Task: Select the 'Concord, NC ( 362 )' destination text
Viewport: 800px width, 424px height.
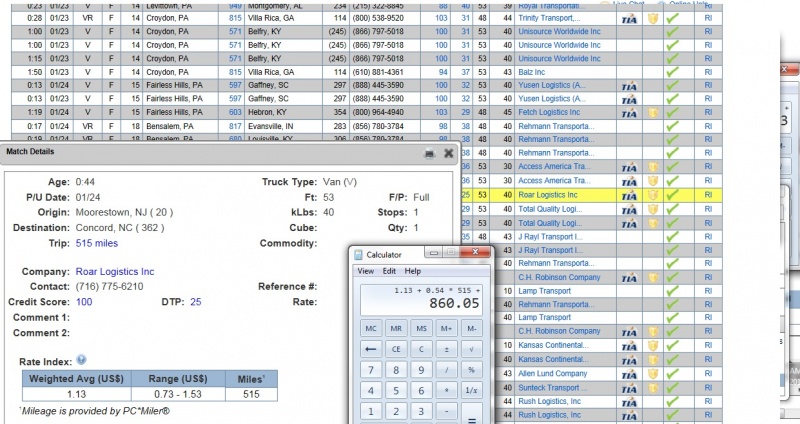Action: 120,228
